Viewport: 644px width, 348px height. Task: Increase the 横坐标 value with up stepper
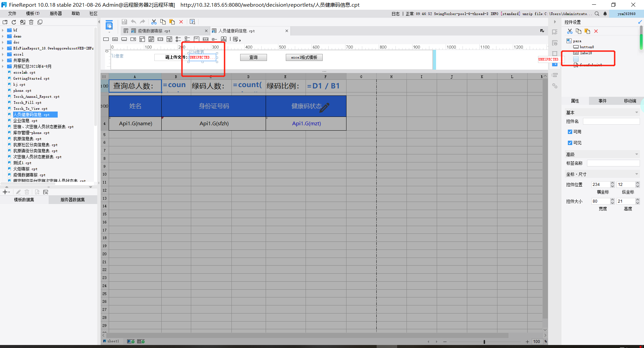point(612,183)
